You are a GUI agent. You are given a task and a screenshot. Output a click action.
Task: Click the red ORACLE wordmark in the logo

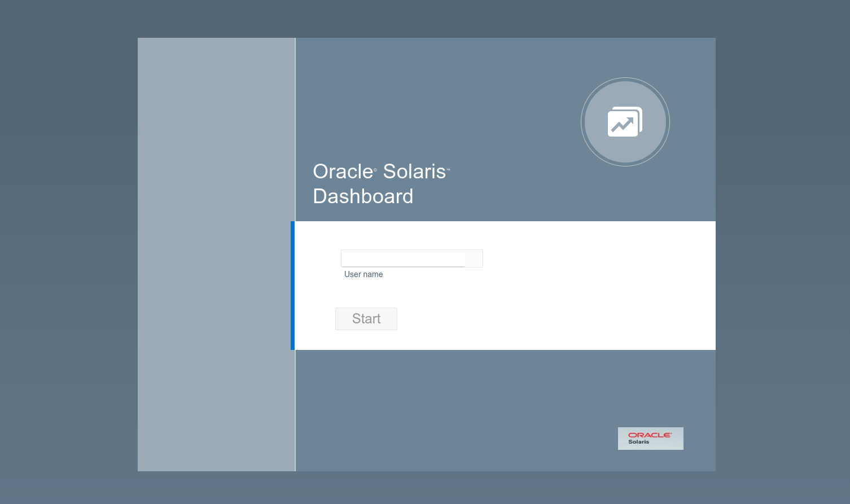(x=650, y=435)
